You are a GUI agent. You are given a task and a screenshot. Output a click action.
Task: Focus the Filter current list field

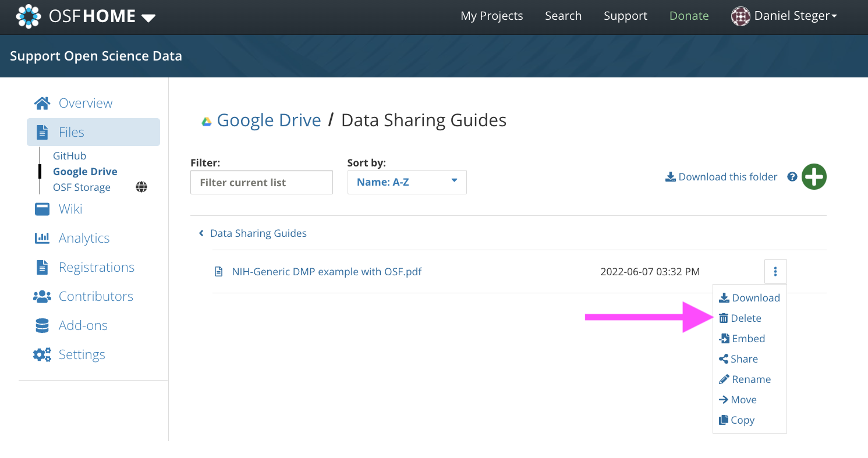(261, 182)
